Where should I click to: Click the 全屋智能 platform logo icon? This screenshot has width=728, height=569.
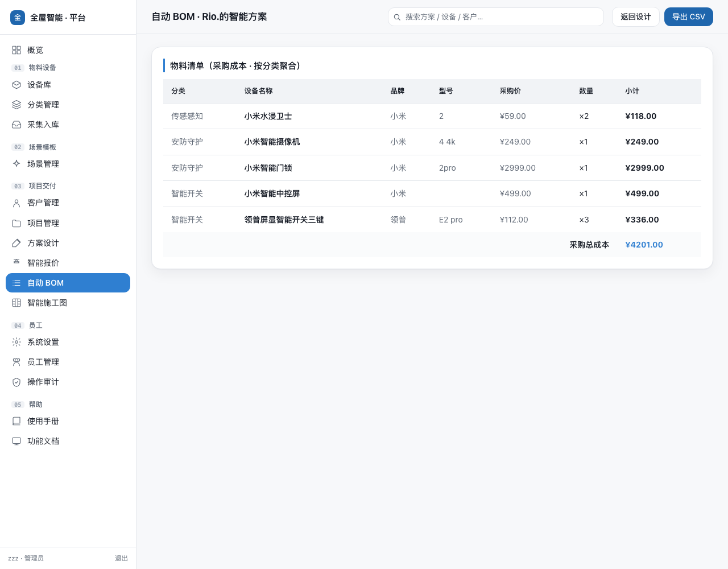click(18, 18)
